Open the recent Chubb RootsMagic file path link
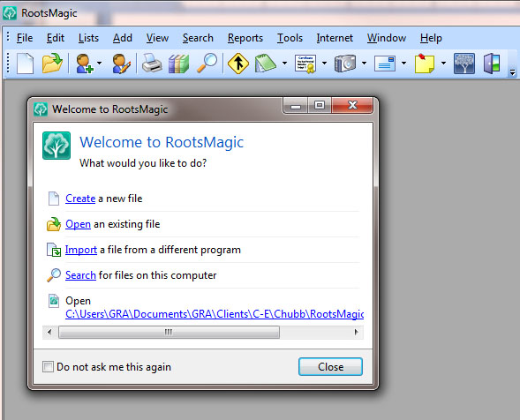 [x=215, y=314]
